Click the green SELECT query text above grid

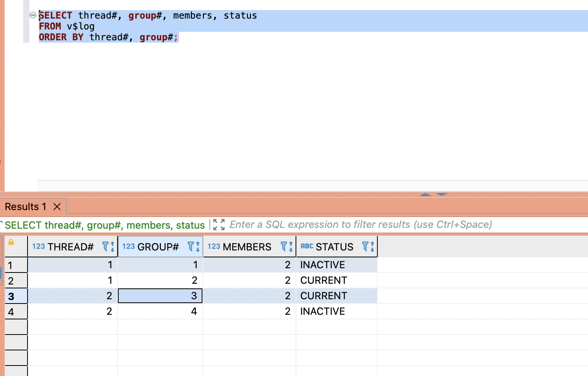[x=105, y=225]
